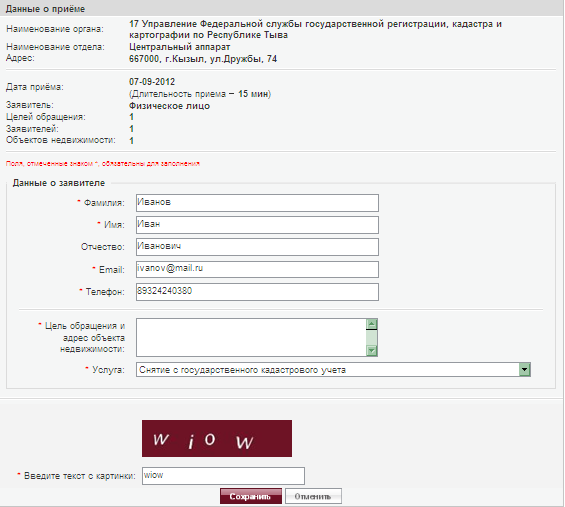Click the textarea scrollbar track
This screenshot has height=507, width=565.
[x=372, y=337]
